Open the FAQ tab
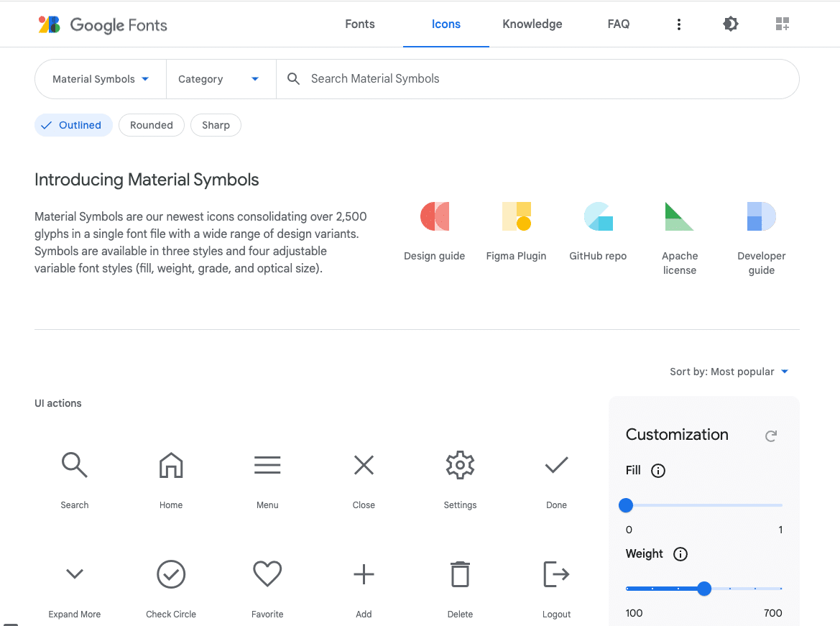 pos(619,24)
